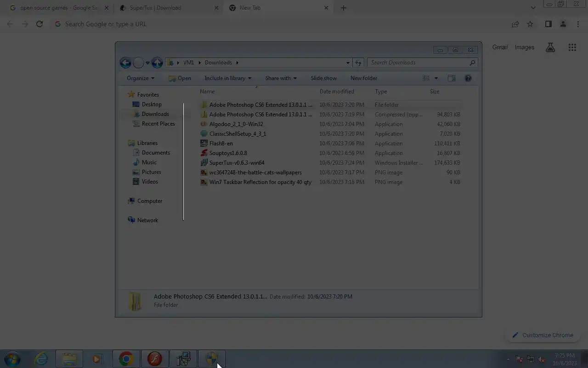Open the Pictures library
588x368 pixels.
tap(151, 172)
